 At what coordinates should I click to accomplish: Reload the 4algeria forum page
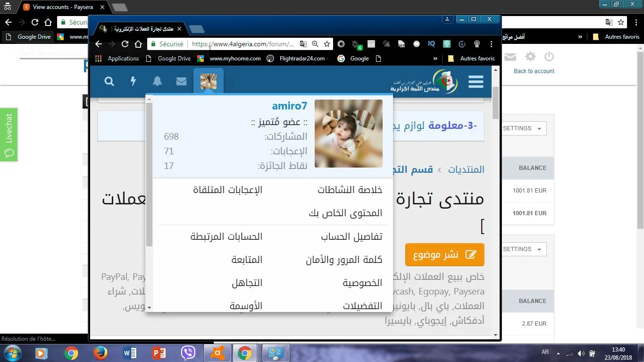coord(125,44)
